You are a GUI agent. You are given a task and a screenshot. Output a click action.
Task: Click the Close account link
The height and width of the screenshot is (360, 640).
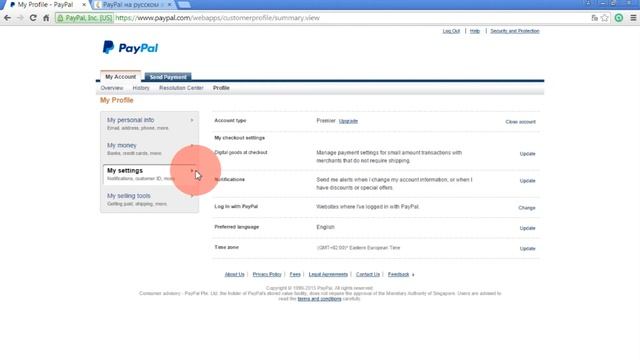click(520, 122)
